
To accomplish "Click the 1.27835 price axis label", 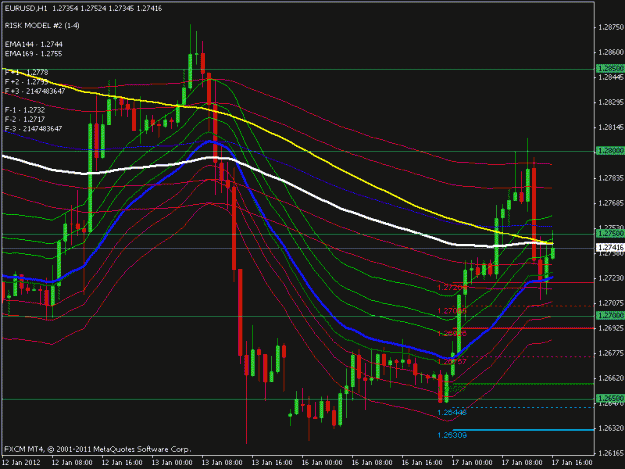I will [611, 178].
